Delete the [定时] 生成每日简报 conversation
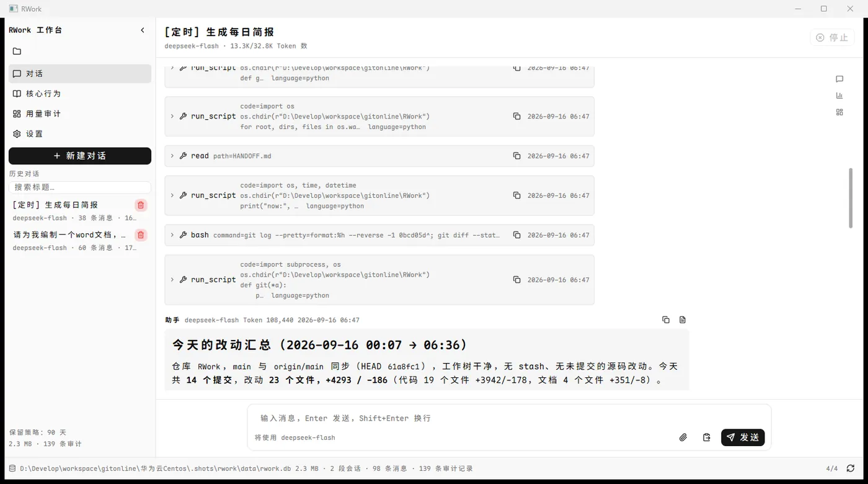868x484 pixels. (141, 205)
